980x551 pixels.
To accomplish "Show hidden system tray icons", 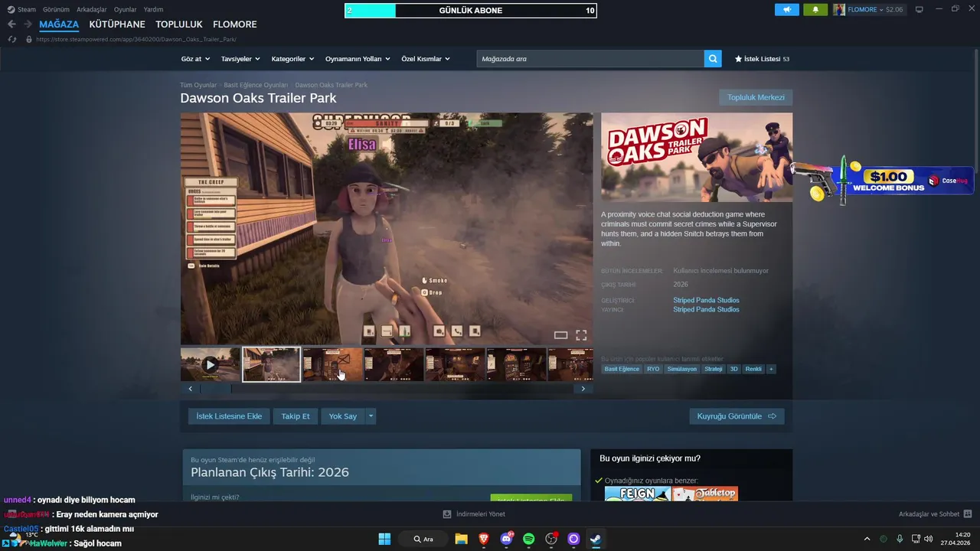I will click(x=867, y=539).
